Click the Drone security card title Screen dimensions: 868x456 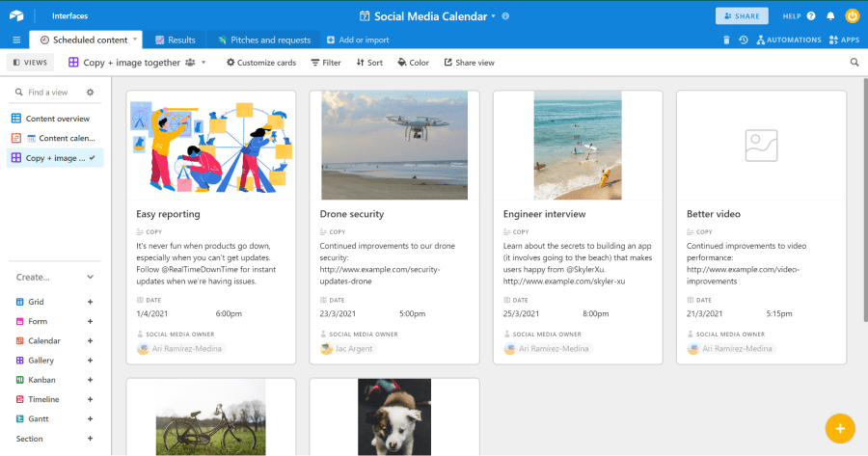(351, 214)
